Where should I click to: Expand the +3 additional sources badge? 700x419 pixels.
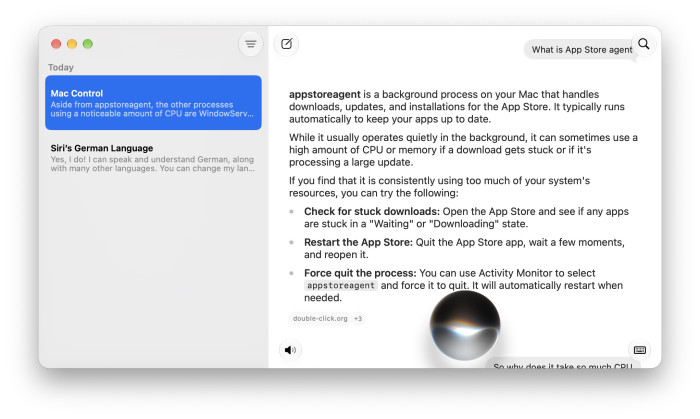[358, 319]
